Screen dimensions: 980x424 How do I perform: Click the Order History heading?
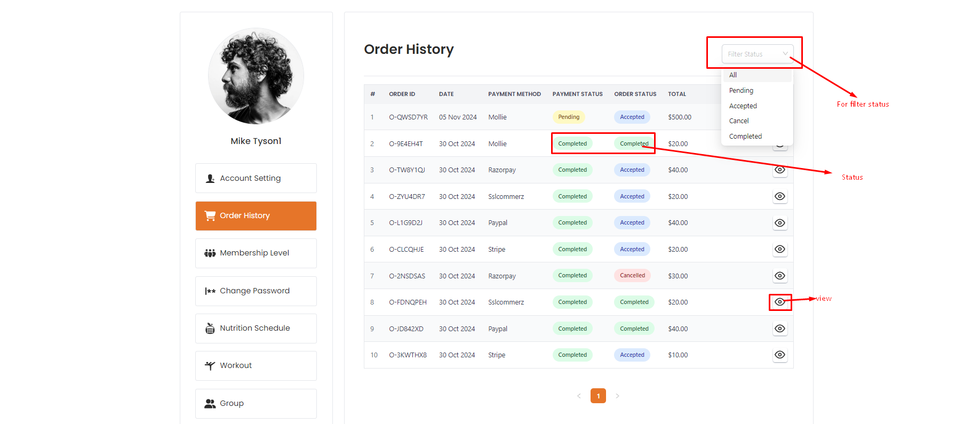409,50
